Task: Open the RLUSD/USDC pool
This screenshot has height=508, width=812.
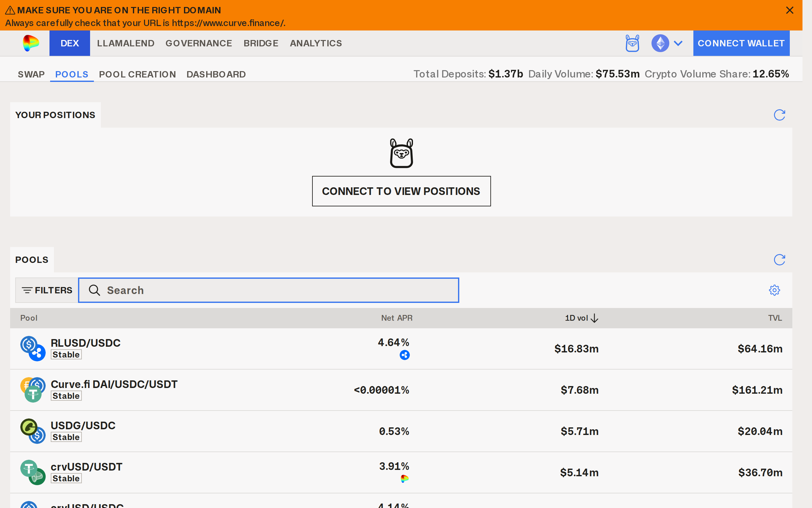Action: [x=86, y=343]
